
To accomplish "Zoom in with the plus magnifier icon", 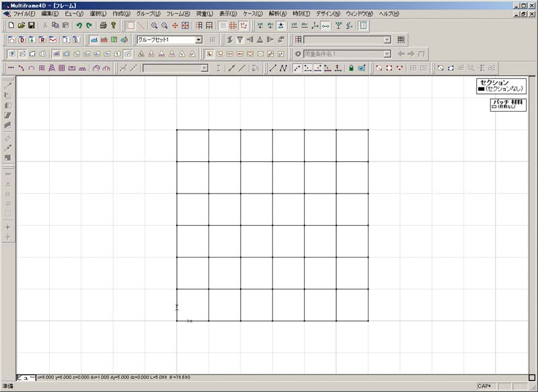I will (155, 26).
